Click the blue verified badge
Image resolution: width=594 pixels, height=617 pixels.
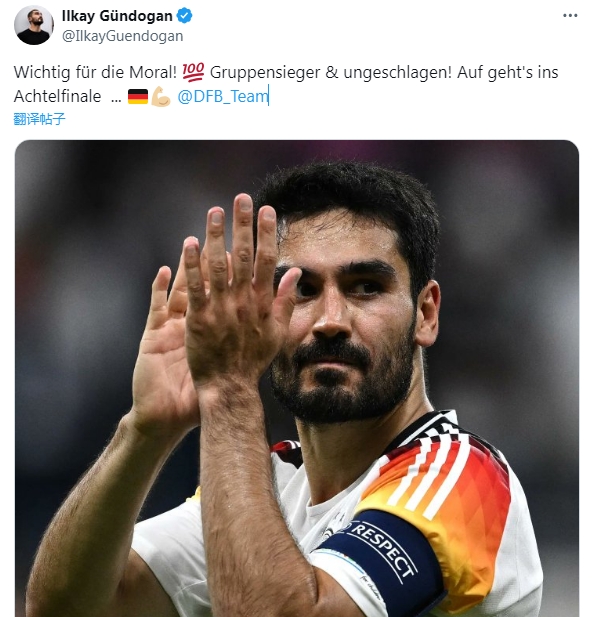click(x=184, y=16)
